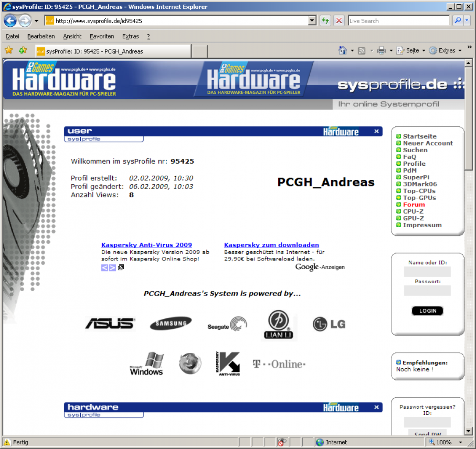Go back with the browser Back arrow
The width and height of the screenshot is (476, 449).
(x=11, y=21)
